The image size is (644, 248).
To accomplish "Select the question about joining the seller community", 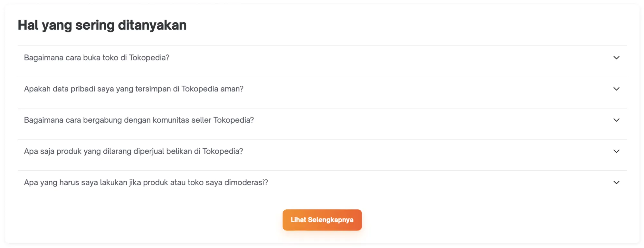I will coord(139,120).
